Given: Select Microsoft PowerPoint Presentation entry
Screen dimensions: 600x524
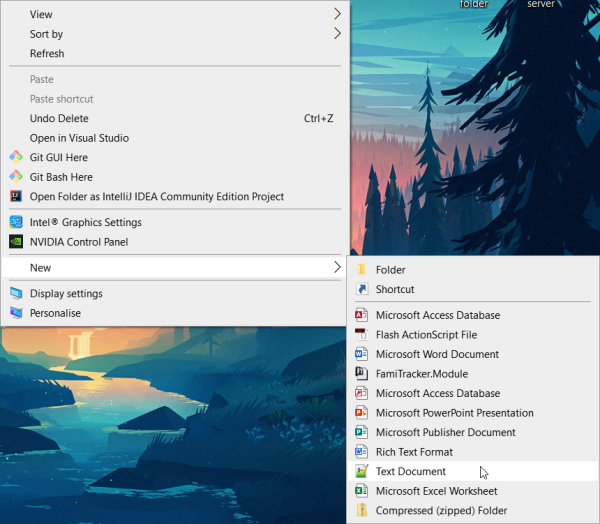Looking at the screenshot, I should pyautogui.click(x=454, y=413).
